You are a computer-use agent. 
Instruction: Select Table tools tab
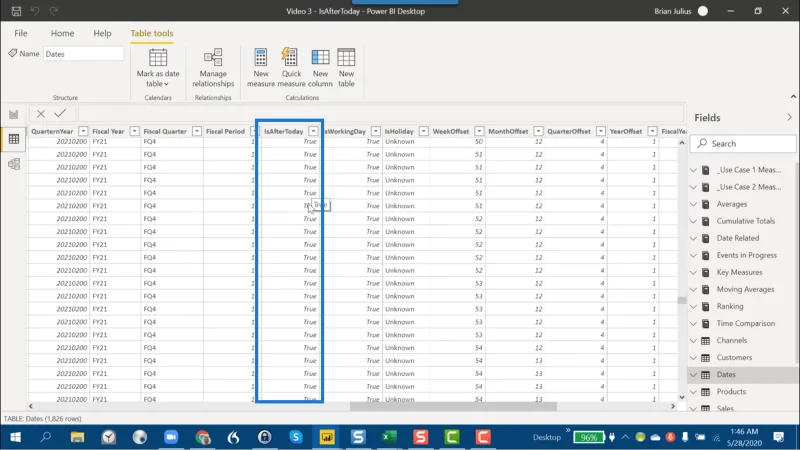(x=152, y=33)
